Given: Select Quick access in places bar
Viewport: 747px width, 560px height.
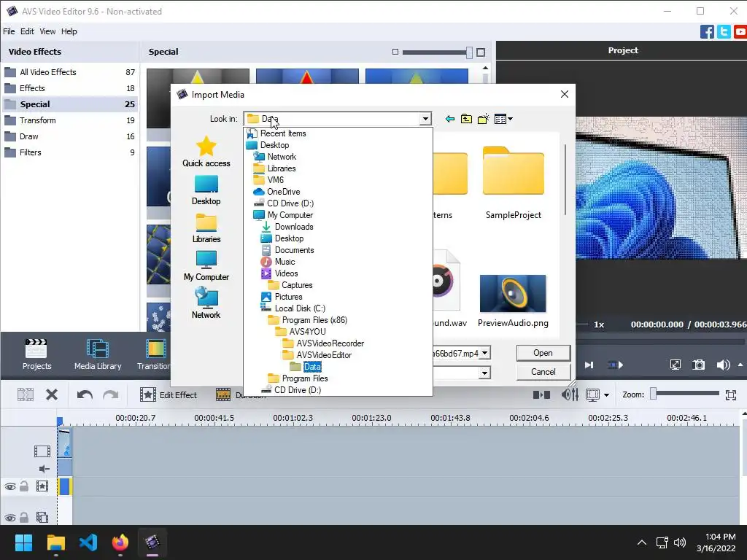Looking at the screenshot, I should click(x=206, y=152).
